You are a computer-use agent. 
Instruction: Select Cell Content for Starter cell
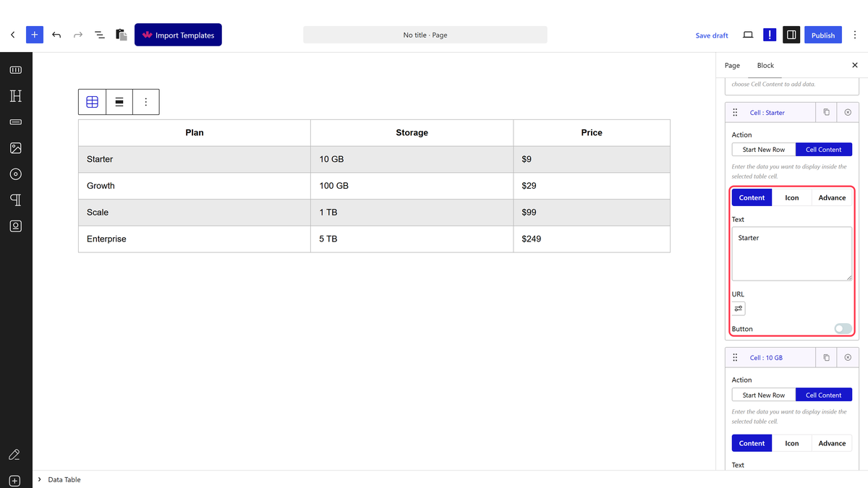[x=824, y=150]
